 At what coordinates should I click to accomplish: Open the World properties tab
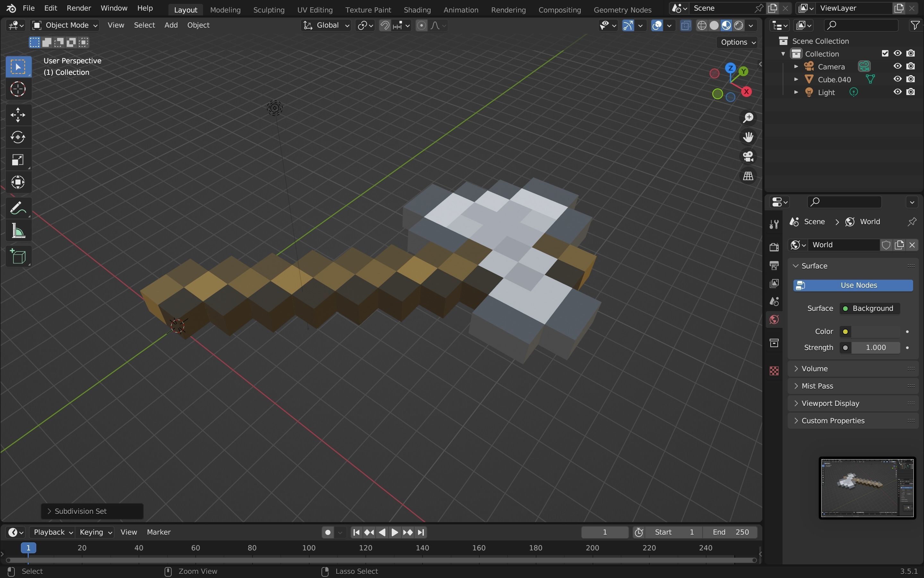point(774,320)
